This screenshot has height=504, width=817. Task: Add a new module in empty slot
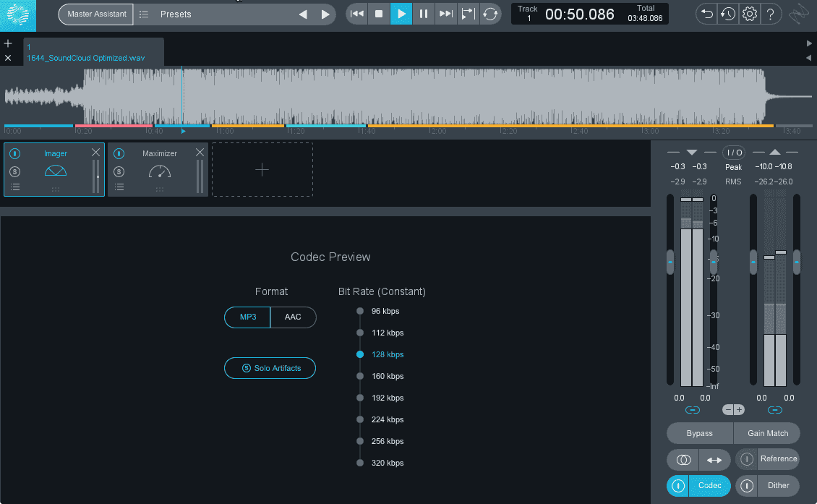262,169
